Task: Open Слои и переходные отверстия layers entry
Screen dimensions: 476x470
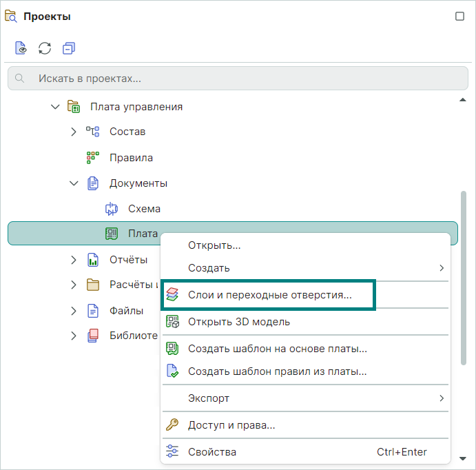Action: (x=269, y=295)
